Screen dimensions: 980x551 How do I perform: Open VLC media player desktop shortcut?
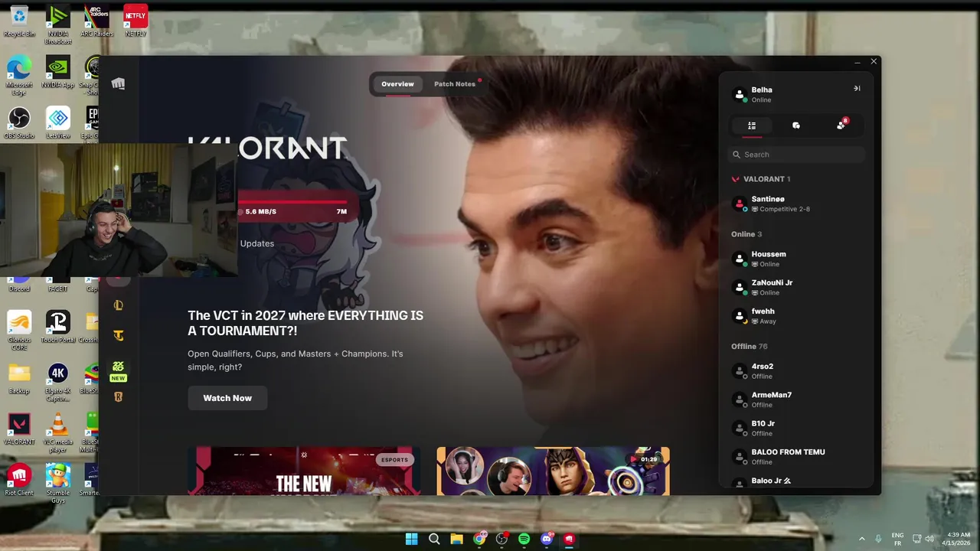[x=58, y=432]
